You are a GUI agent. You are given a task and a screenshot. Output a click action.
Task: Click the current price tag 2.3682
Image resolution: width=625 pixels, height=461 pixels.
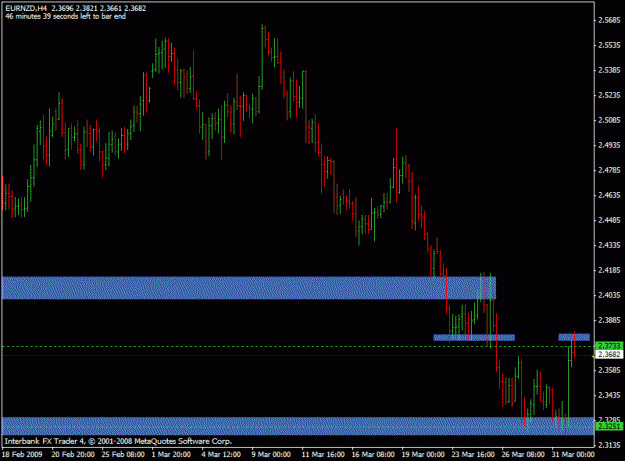(609, 354)
